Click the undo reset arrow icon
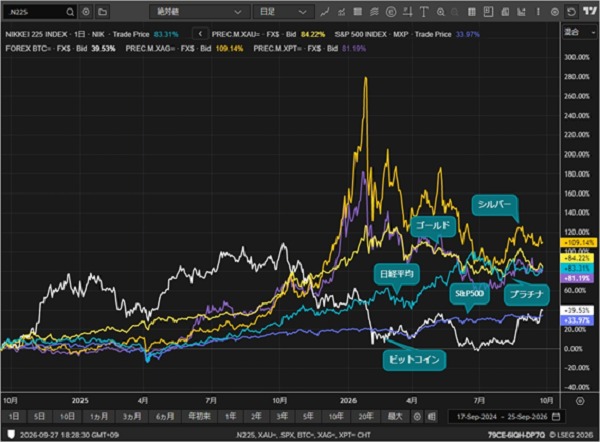The width and height of the screenshot is (600, 442). point(571,12)
